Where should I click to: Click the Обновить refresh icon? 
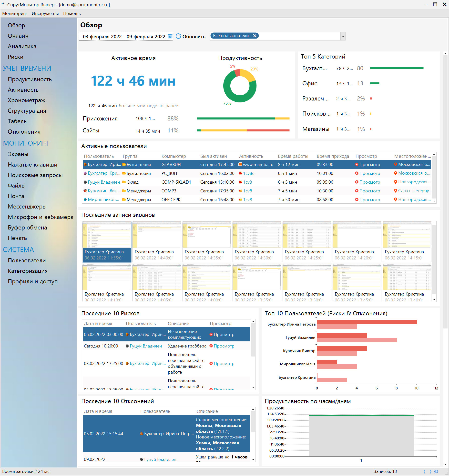click(x=178, y=36)
